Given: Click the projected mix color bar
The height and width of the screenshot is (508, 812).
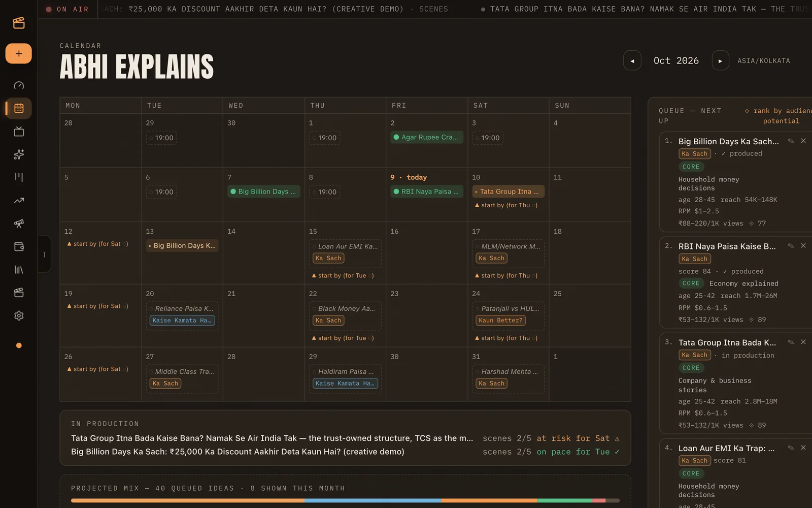Looking at the screenshot, I should pos(345,500).
